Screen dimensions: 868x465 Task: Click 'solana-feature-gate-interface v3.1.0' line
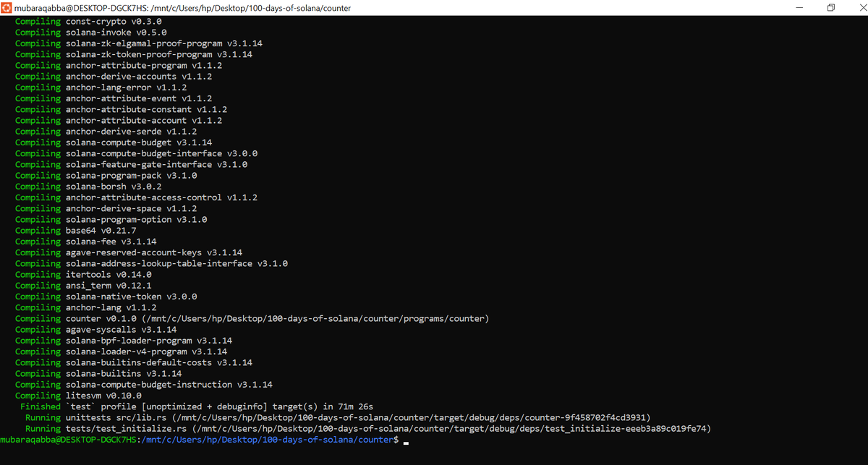click(x=132, y=164)
